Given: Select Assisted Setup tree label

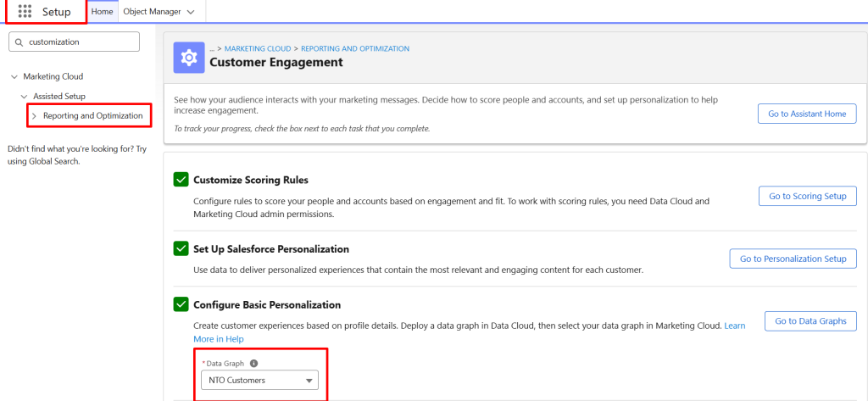Looking at the screenshot, I should (x=59, y=97).
